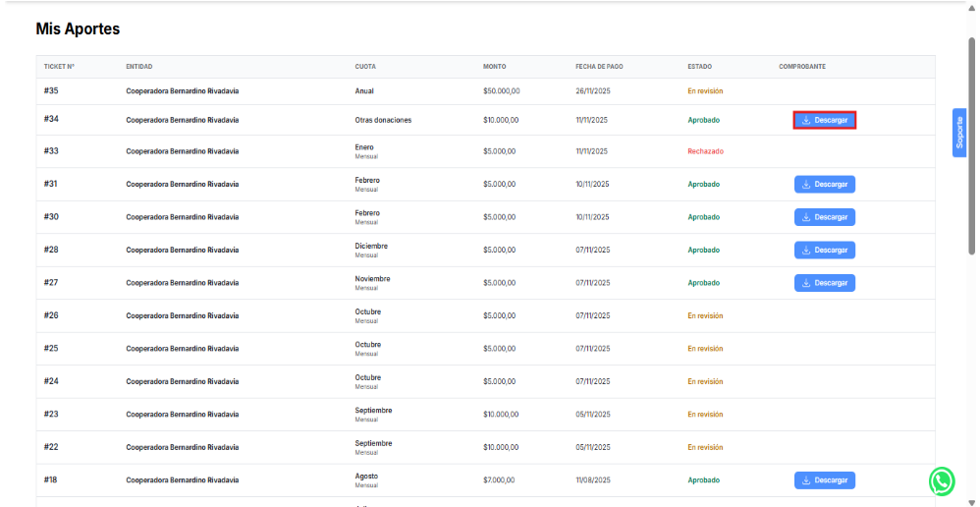Image resolution: width=980 pixels, height=507 pixels.
Task: Click the Rechazado status on ticket #33
Action: 705,151
